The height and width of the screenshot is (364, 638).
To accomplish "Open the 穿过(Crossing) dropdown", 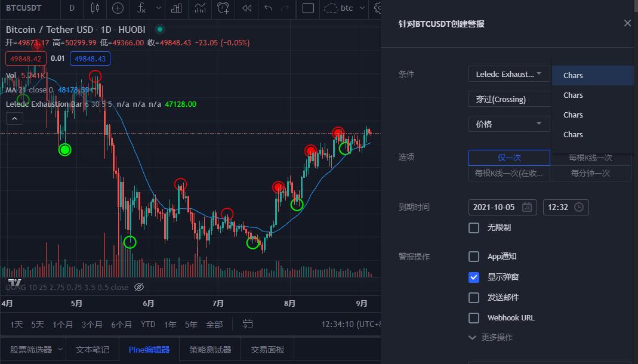I will (x=510, y=99).
